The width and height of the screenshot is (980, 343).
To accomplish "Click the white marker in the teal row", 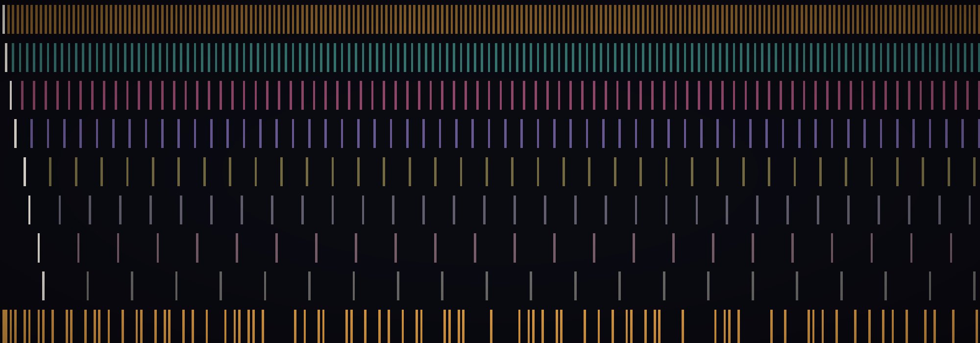I will point(6,58).
